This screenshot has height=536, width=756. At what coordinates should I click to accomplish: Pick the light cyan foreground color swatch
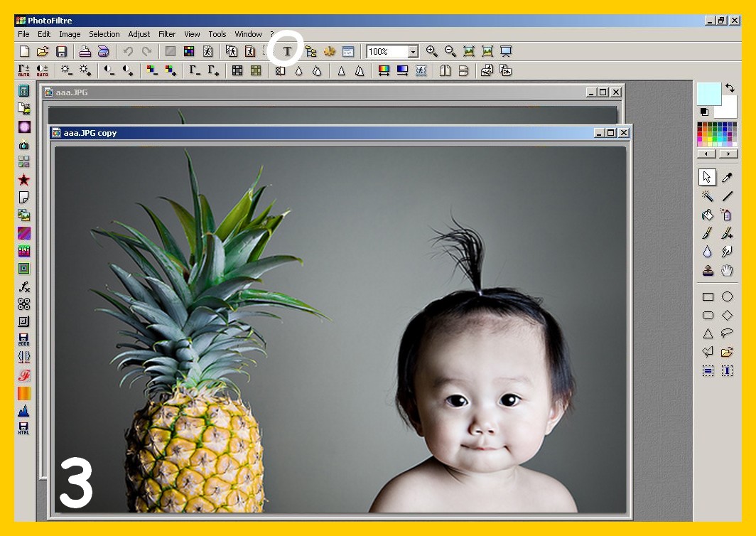click(x=708, y=93)
